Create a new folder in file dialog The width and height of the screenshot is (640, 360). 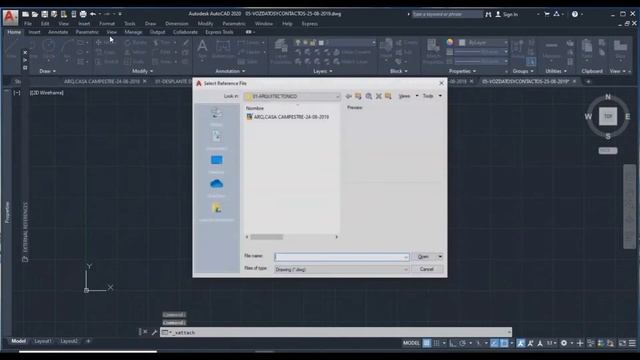(388, 96)
